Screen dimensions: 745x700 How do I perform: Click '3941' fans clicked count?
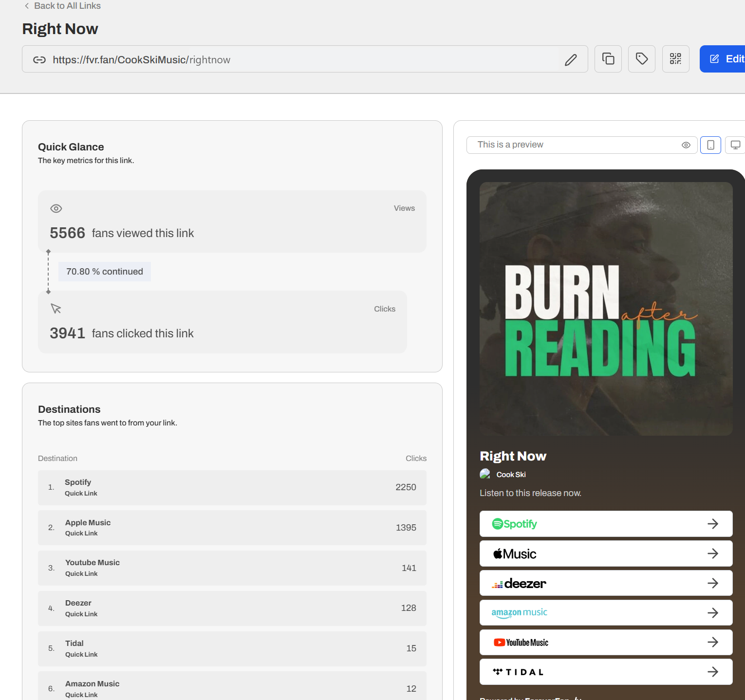tap(67, 333)
